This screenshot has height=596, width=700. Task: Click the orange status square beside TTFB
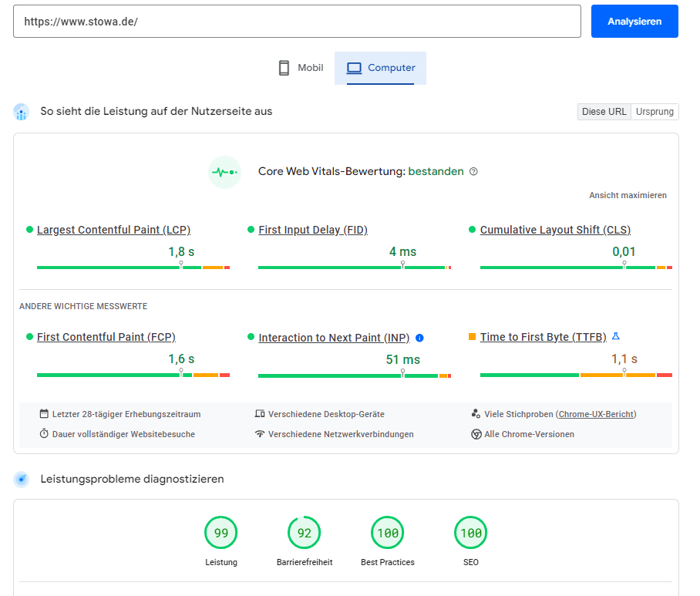coord(472,337)
